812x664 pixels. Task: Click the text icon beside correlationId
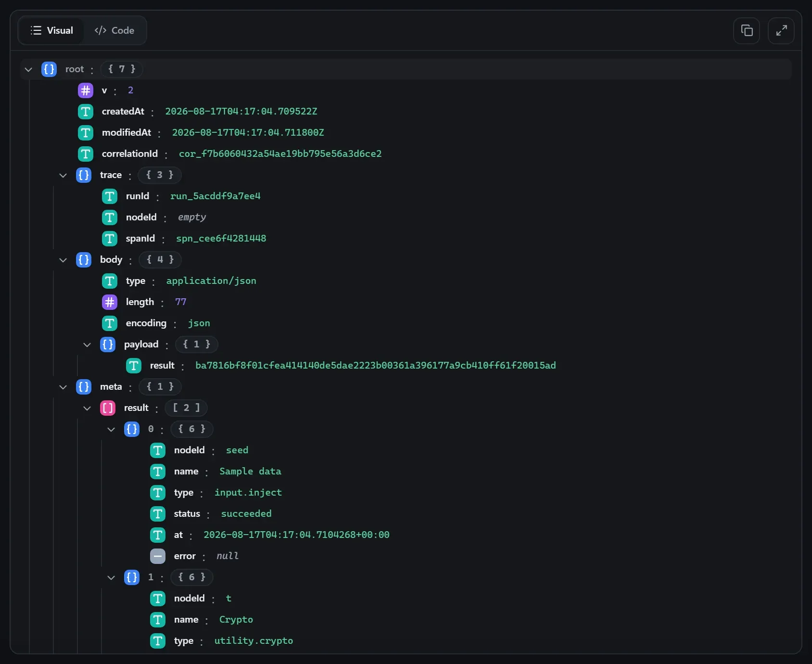coord(86,154)
